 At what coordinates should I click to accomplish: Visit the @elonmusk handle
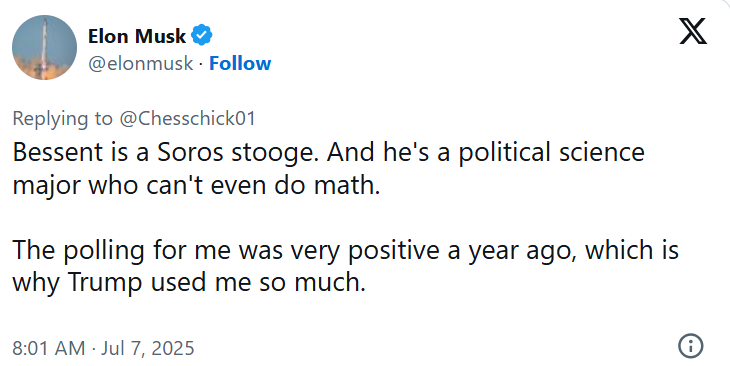pyautogui.click(x=140, y=63)
